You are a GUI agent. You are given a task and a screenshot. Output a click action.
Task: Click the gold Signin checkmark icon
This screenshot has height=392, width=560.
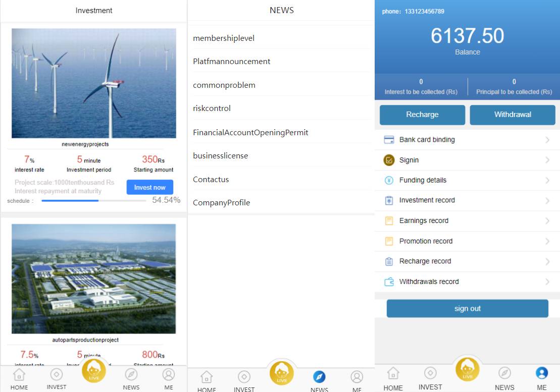coord(389,160)
